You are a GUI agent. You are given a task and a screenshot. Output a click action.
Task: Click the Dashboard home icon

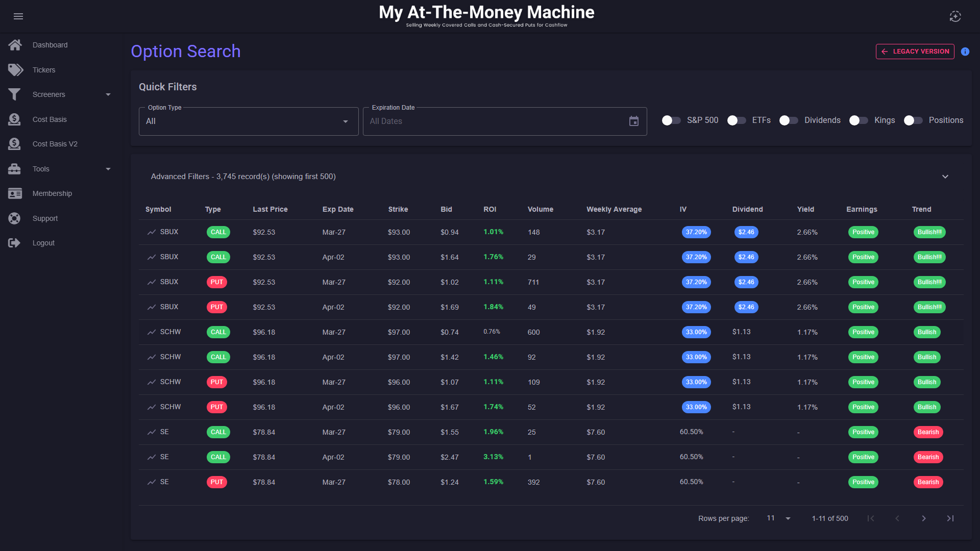point(15,45)
